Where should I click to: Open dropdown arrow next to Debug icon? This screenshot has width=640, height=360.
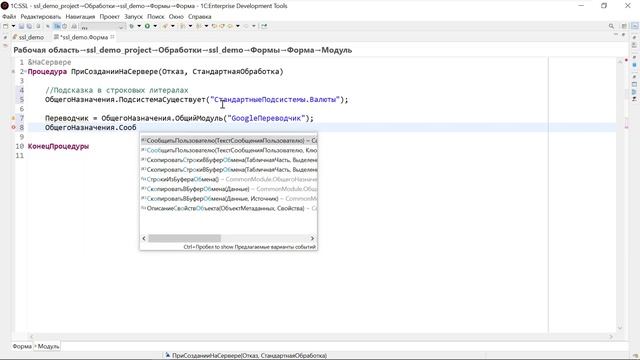pos(139,26)
